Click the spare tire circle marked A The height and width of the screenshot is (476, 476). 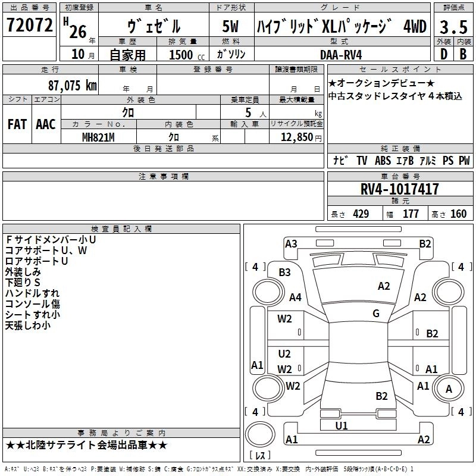[x=449, y=389]
